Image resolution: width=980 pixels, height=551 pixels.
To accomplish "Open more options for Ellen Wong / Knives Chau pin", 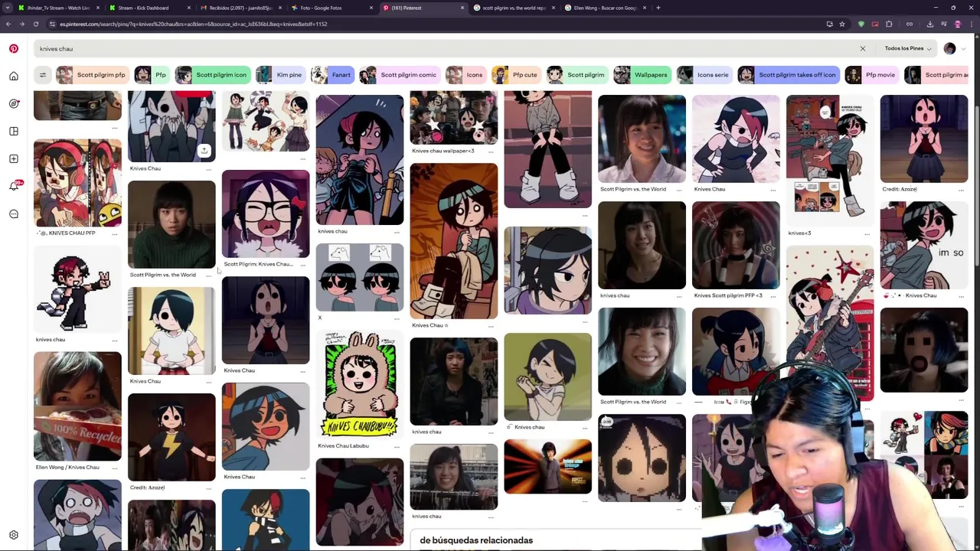I will pyautogui.click(x=115, y=468).
